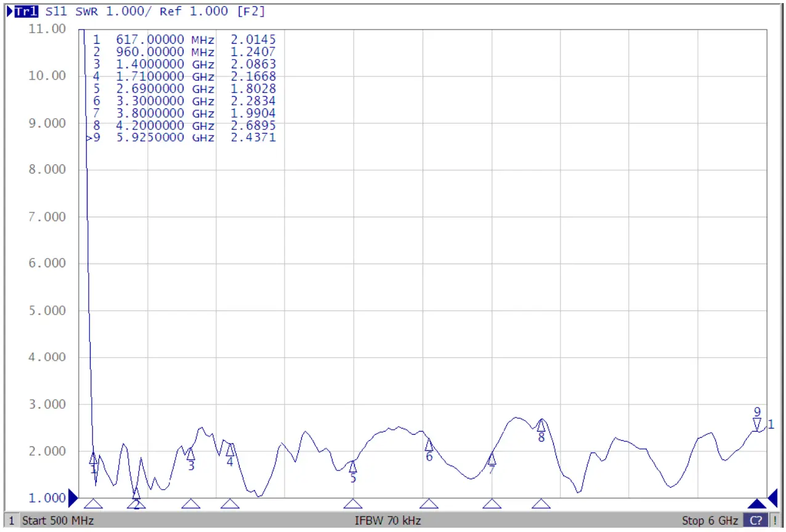Viewport: 786px width, 532px height.
Task: Click the 5.000 scale value on Y axis
Action: click(x=47, y=310)
